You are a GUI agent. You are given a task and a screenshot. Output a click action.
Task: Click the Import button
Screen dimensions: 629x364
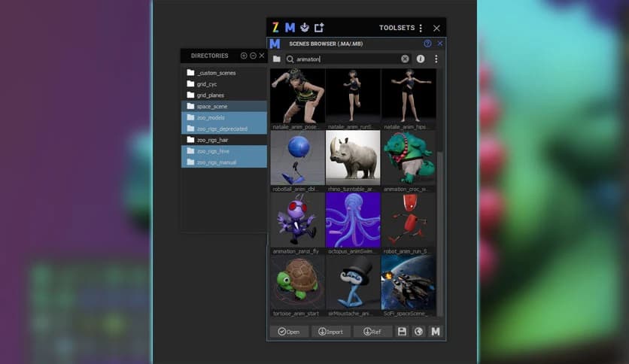pos(330,332)
